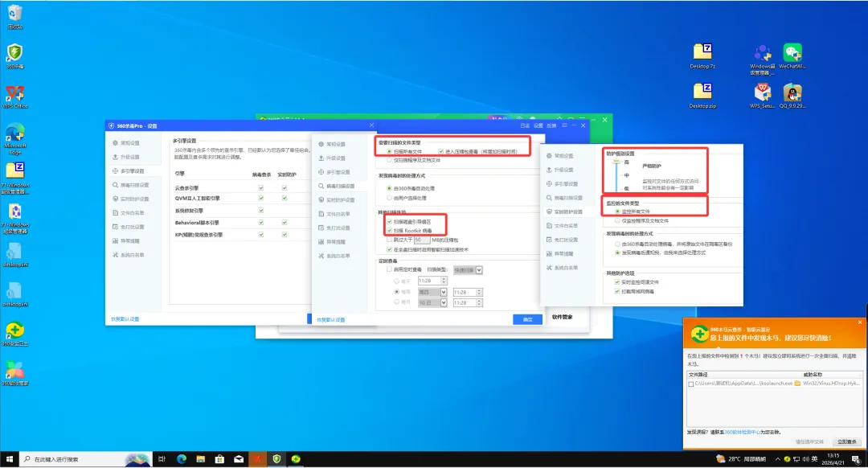Select the WPS_Setup installer desktop icon
This screenshot has width=868, height=468.
pos(762,96)
